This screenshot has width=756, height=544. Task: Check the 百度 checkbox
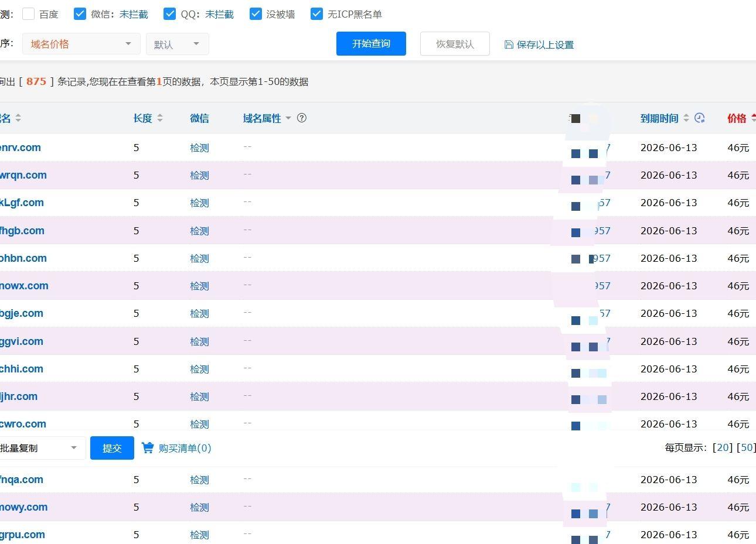tap(28, 14)
